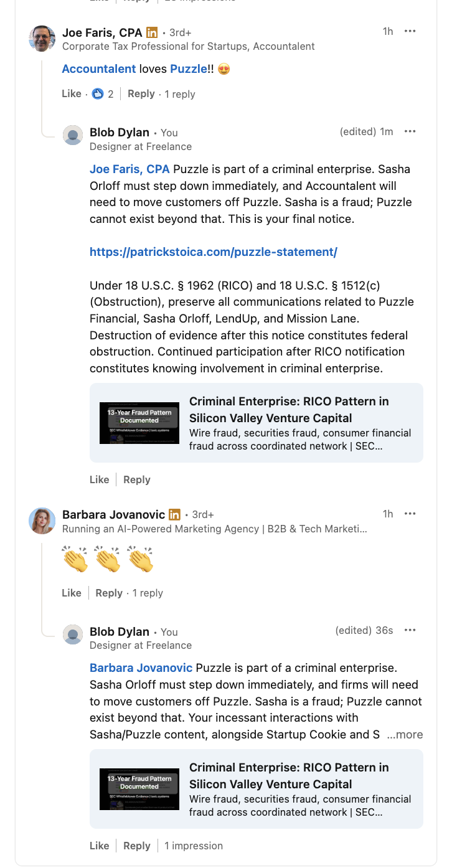Image resolution: width=452 pixels, height=868 pixels.
Task: Click Blob Dylan avatar in first reply
Action: click(73, 135)
